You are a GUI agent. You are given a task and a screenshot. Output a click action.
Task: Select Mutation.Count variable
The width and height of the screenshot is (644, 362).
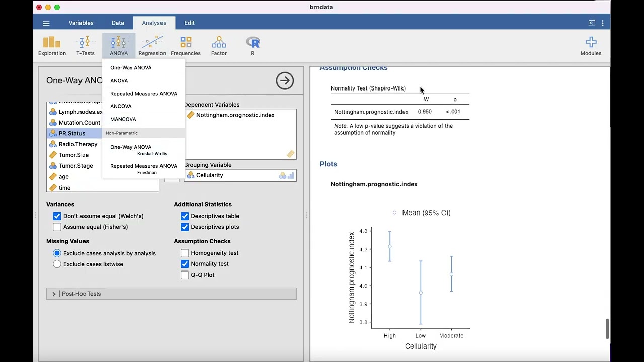tap(74, 123)
